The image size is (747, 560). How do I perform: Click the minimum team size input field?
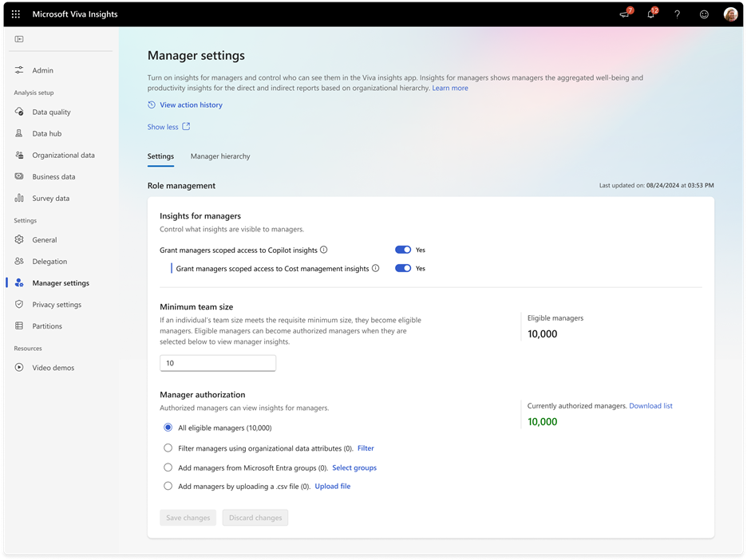click(218, 363)
